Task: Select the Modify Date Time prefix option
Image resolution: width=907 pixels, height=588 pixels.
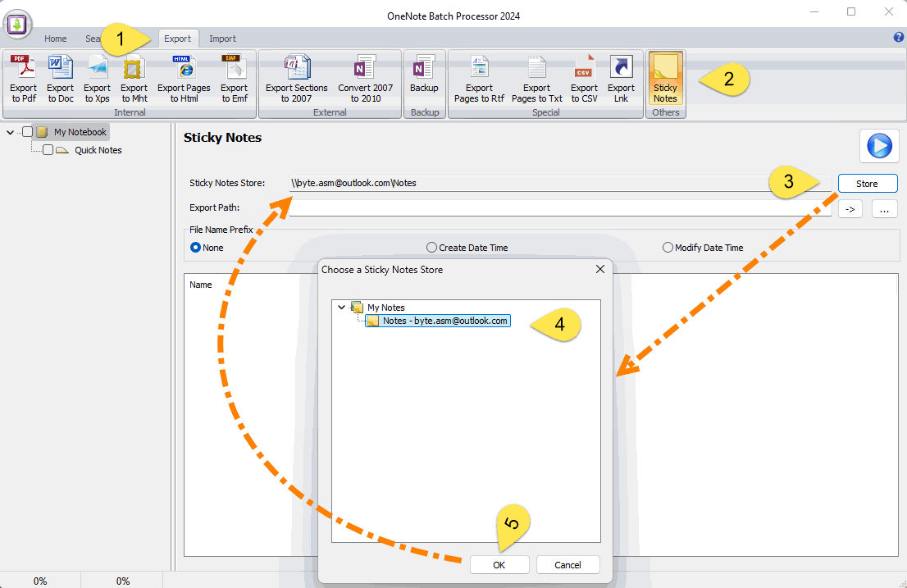Action: 668,247
